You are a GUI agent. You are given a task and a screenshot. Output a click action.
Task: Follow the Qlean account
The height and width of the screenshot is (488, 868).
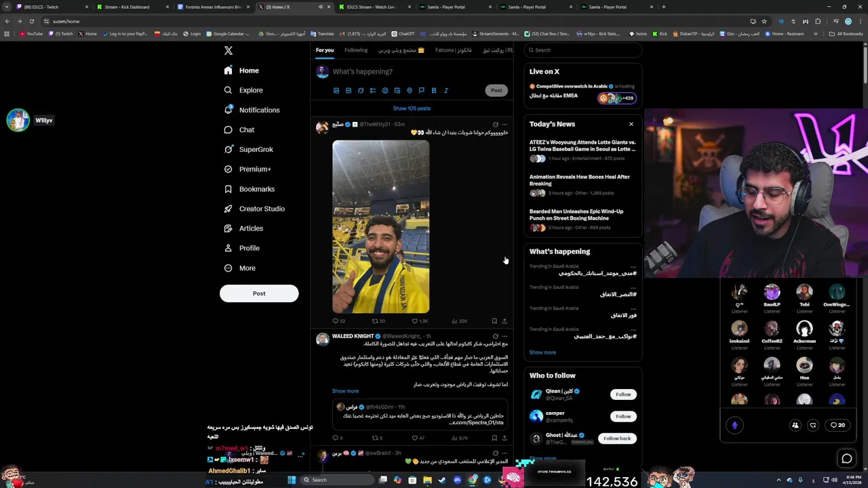pos(623,394)
